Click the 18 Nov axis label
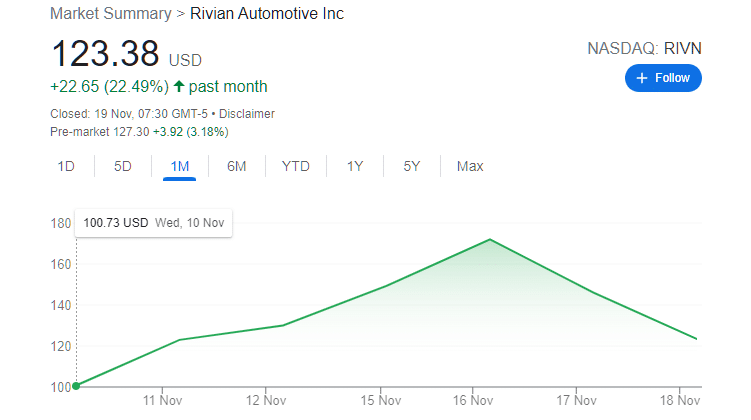This screenshot has width=751, height=420. point(680,400)
